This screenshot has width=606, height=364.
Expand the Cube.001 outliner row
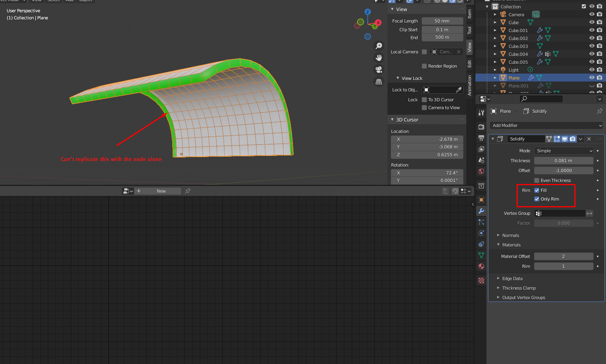click(x=495, y=30)
